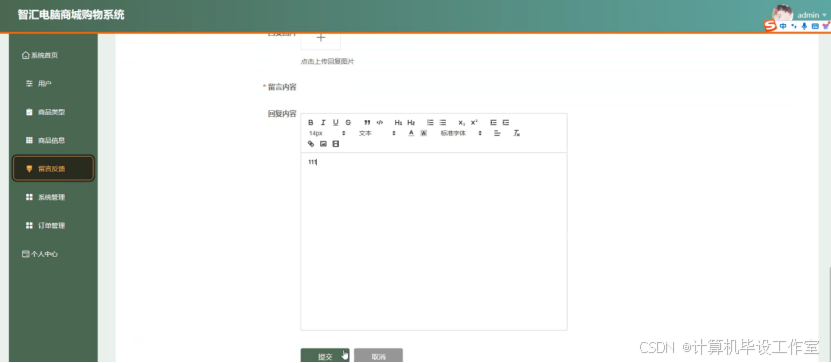Toggle Sogou Chinese/English mode icon
This screenshot has width=831, height=363.
coord(783,26)
